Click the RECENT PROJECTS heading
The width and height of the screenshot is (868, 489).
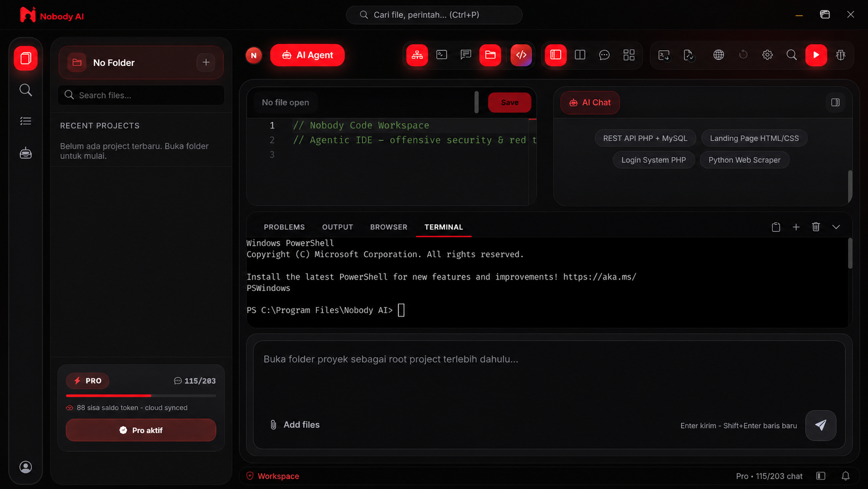(x=100, y=126)
